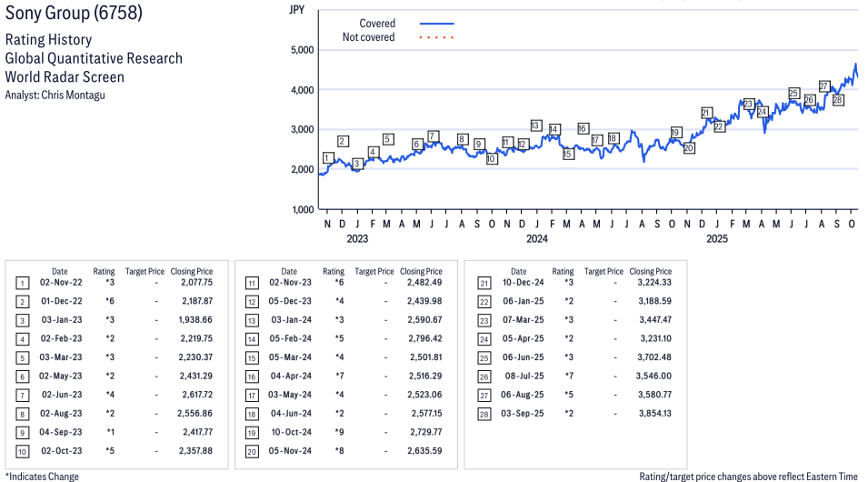Select chart marker 20 on the graph
868x482 pixels.
pos(688,147)
